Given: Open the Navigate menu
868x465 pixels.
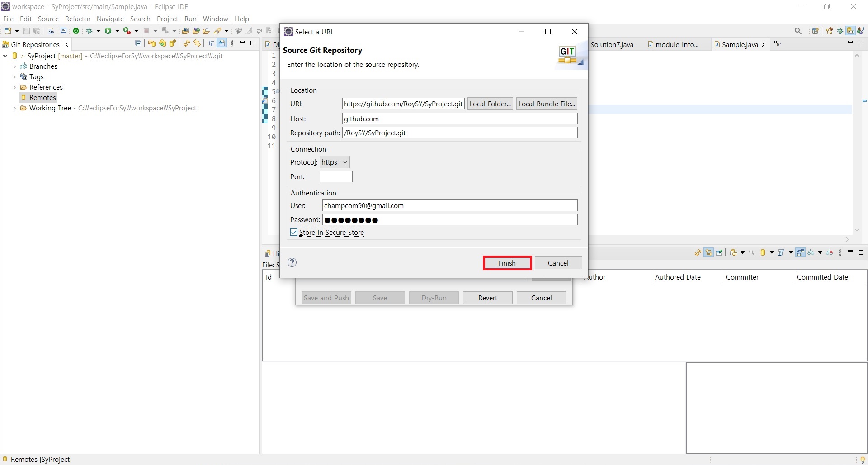Looking at the screenshot, I should tap(110, 19).
